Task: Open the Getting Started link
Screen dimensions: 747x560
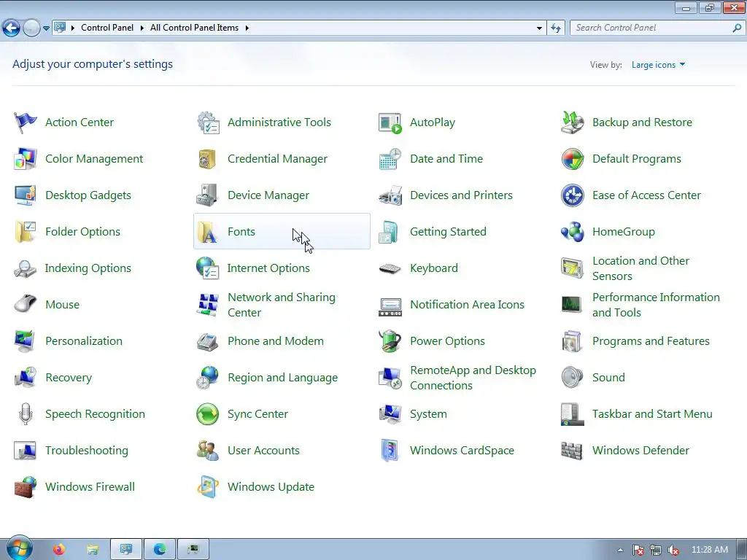Action: click(x=449, y=231)
